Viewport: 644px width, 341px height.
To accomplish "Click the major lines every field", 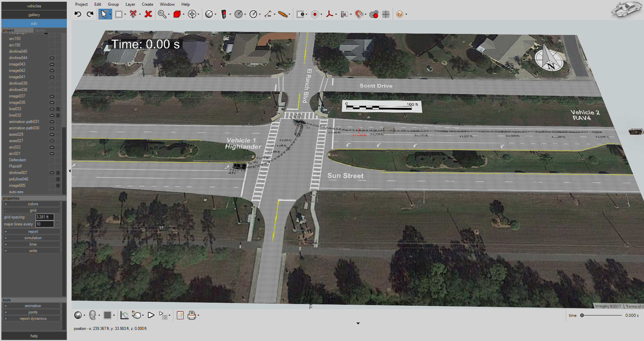I will (x=45, y=224).
